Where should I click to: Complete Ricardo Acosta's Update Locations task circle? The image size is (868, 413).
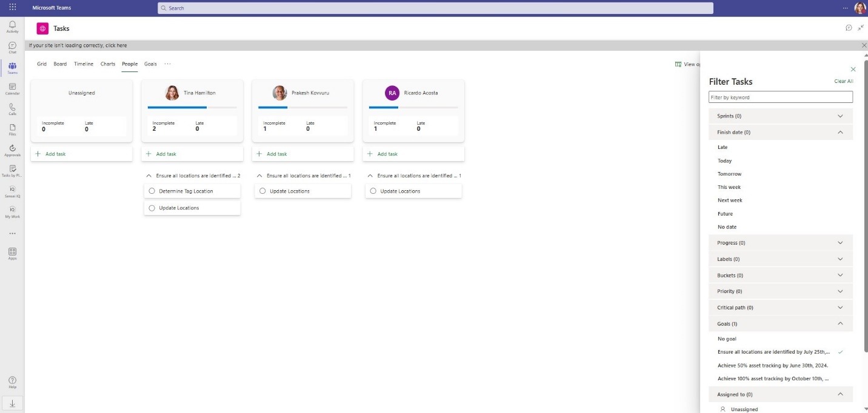(x=373, y=191)
